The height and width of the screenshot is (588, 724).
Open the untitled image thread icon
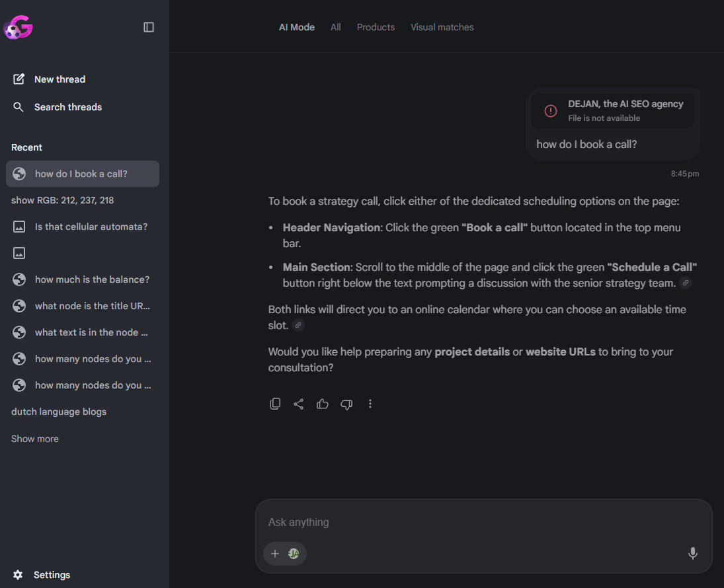coord(19,253)
